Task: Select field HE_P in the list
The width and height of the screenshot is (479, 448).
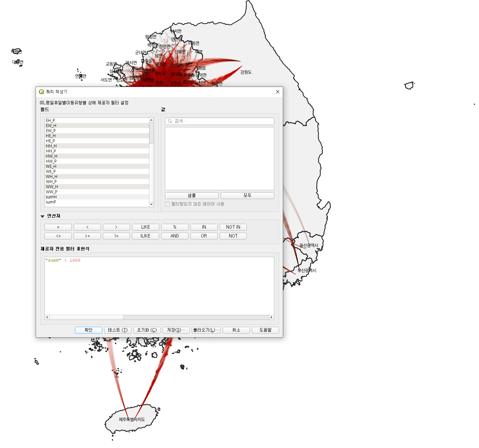Action: click(x=97, y=141)
